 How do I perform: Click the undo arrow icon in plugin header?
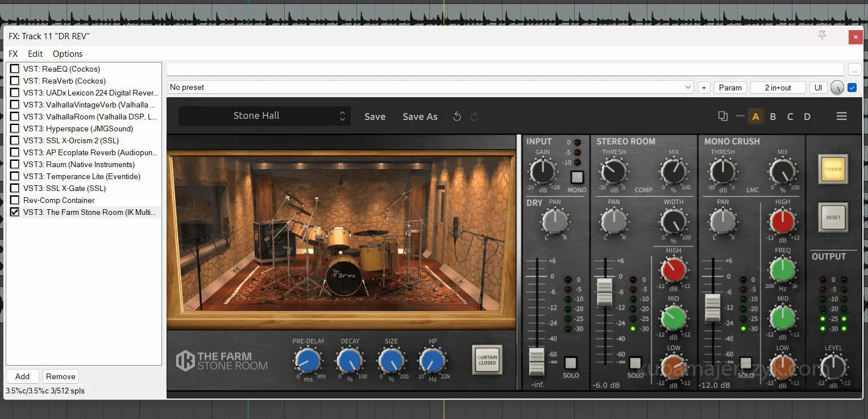[x=456, y=117]
